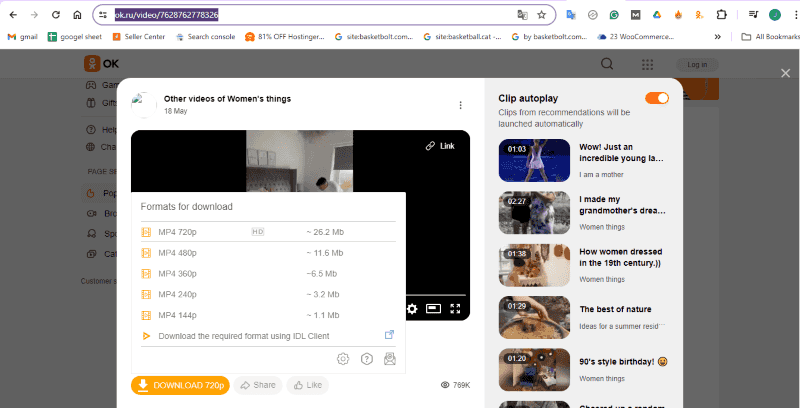Click the browser address bar URL

click(x=300, y=15)
